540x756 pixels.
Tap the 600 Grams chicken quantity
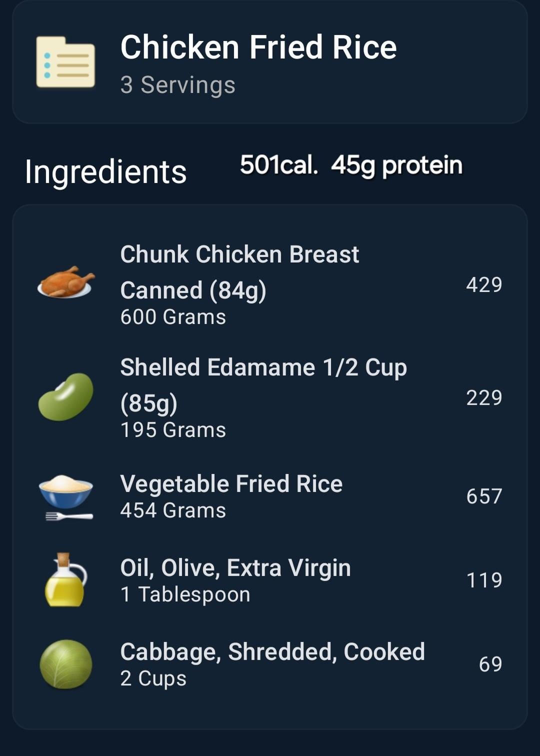coord(173,317)
